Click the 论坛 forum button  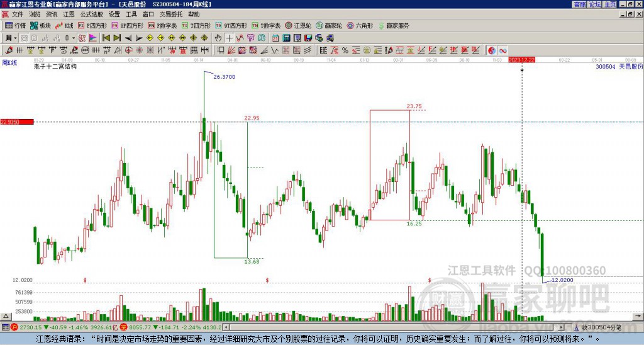[594, 4]
